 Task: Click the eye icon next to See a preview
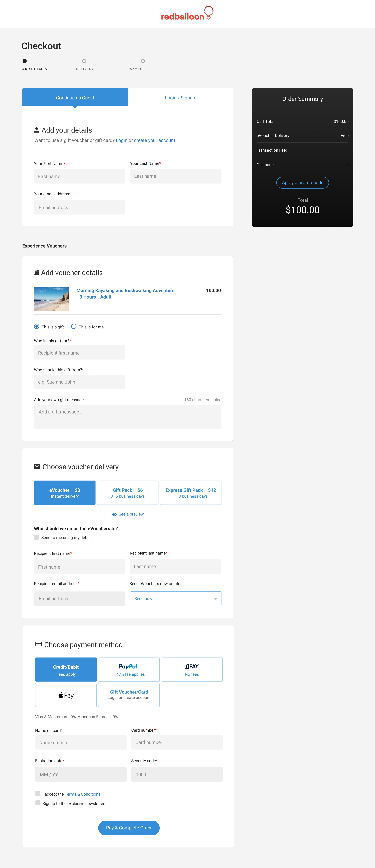click(115, 514)
